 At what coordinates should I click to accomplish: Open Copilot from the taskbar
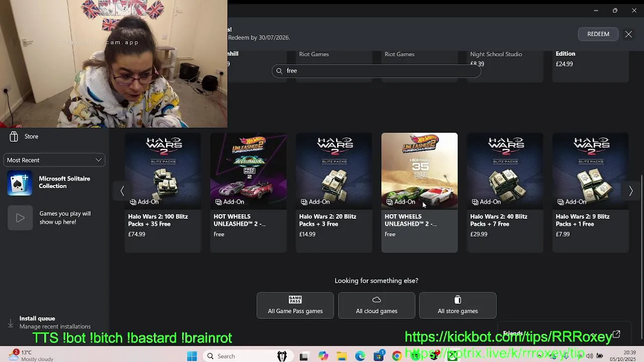click(x=323, y=356)
